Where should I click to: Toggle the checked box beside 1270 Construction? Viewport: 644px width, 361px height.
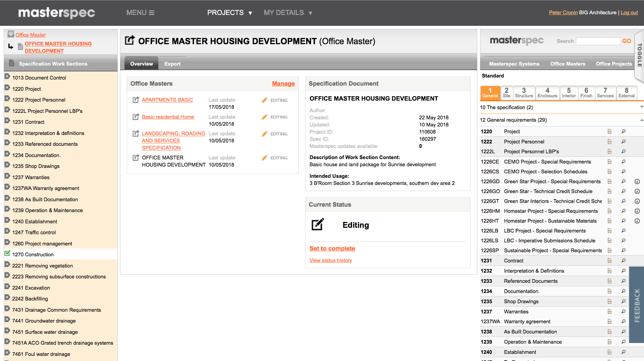[7, 254]
